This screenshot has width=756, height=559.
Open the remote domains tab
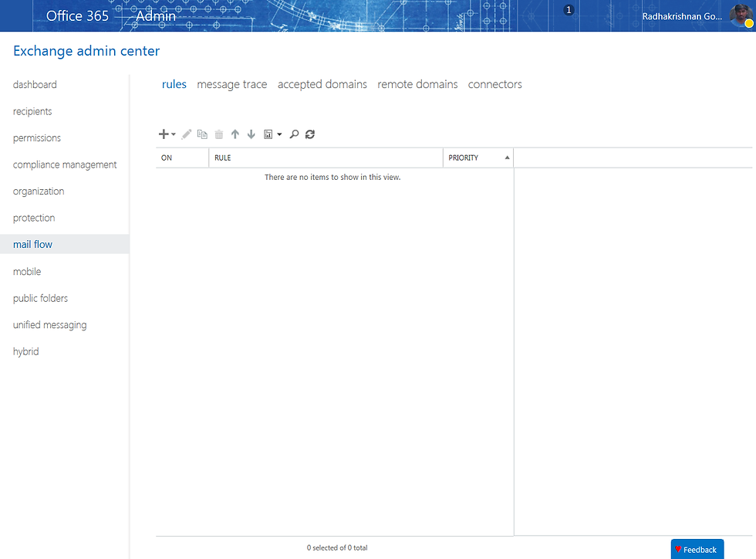click(x=417, y=84)
